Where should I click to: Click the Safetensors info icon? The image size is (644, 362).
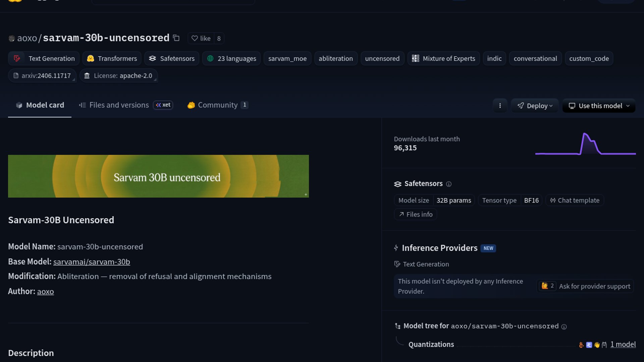pyautogui.click(x=449, y=184)
